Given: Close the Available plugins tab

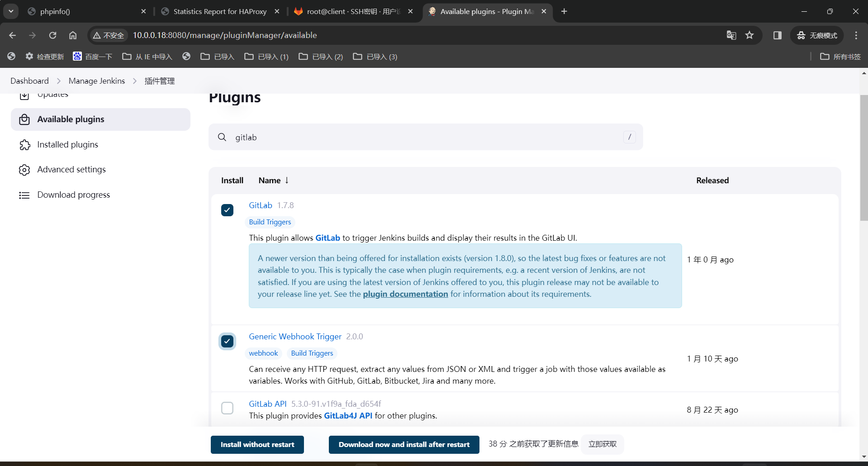Looking at the screenshot, I should (x=544, y=11).
